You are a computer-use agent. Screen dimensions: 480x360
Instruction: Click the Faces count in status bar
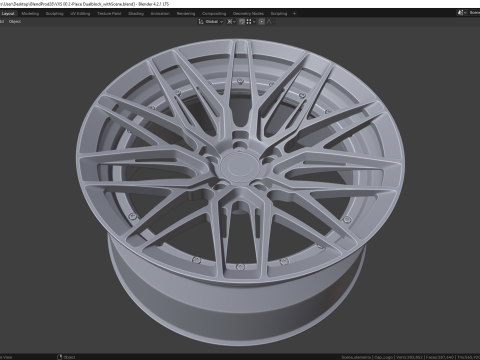click(440, 357)
